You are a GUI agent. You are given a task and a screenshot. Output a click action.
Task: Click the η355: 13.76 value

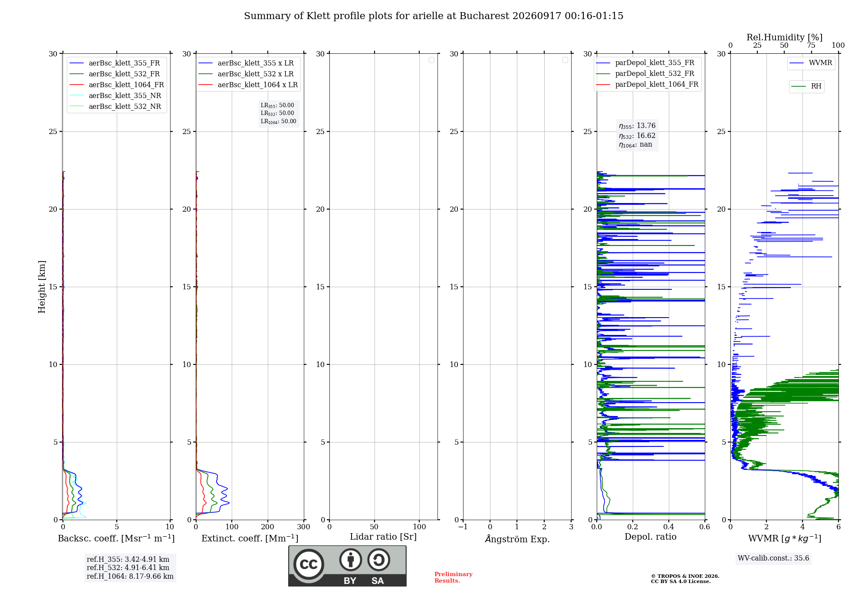tap(637, 126)
